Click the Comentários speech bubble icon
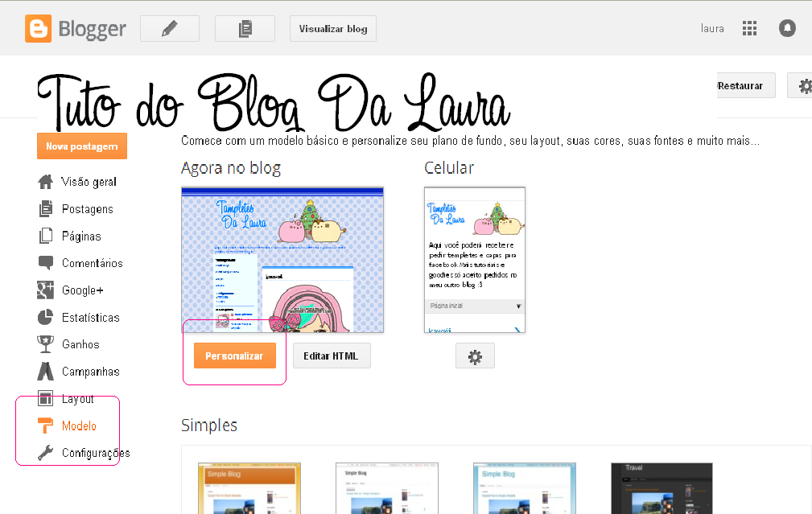This screenshot has width=812, height=514. [46, 263]
